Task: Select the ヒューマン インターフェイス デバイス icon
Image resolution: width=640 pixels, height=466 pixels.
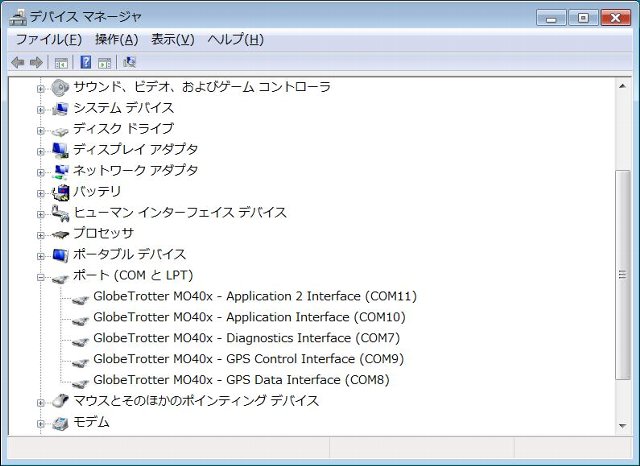Action: [60, 213]
